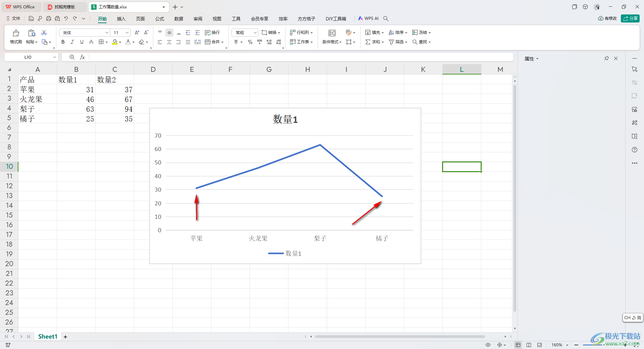
Task: Toggle center horizontal alignment
Action: [169, 42]
